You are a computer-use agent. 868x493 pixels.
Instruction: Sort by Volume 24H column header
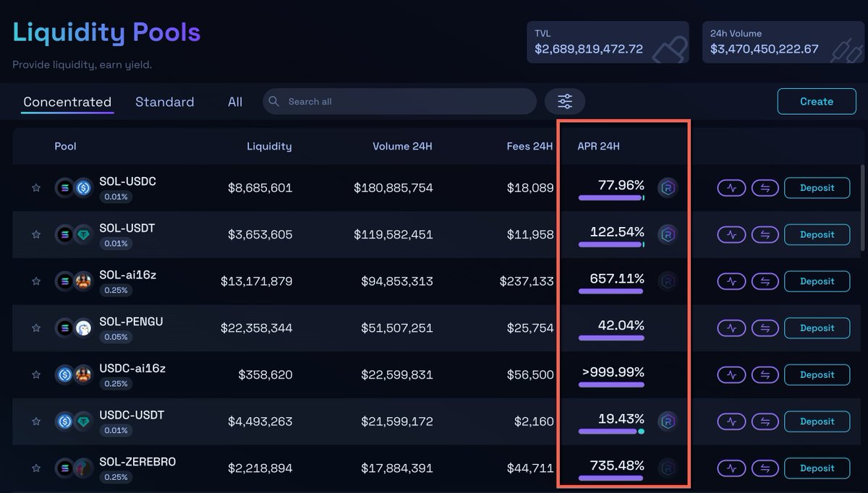(x=402, y=146)
